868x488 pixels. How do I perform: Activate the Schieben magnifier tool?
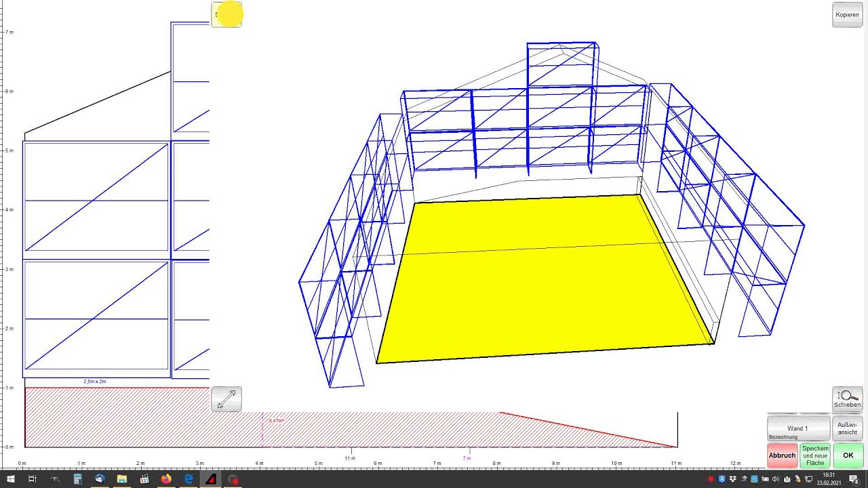tap(847, 399)
